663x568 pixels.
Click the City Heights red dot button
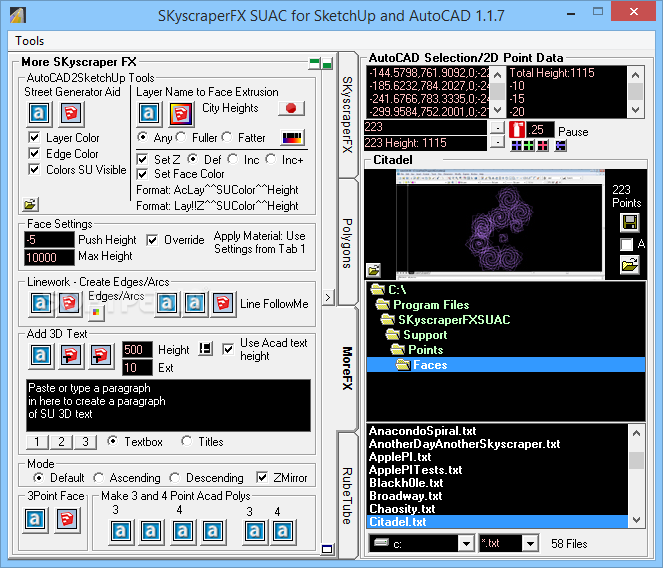tap(291, 108)
